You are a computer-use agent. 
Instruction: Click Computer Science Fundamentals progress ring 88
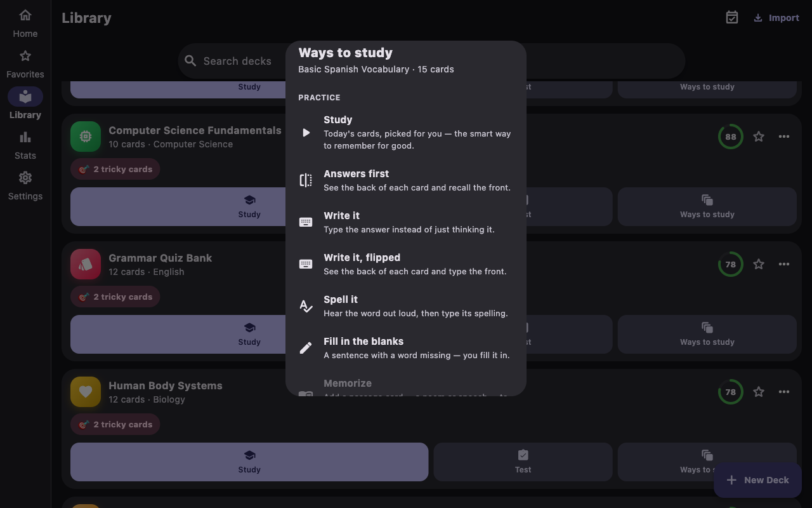731,137
